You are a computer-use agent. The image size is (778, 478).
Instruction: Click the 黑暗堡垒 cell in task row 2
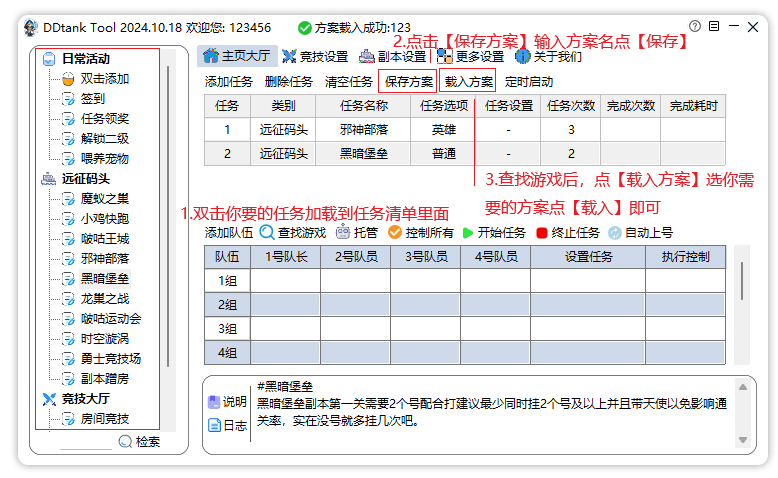[x=364, y=153]
